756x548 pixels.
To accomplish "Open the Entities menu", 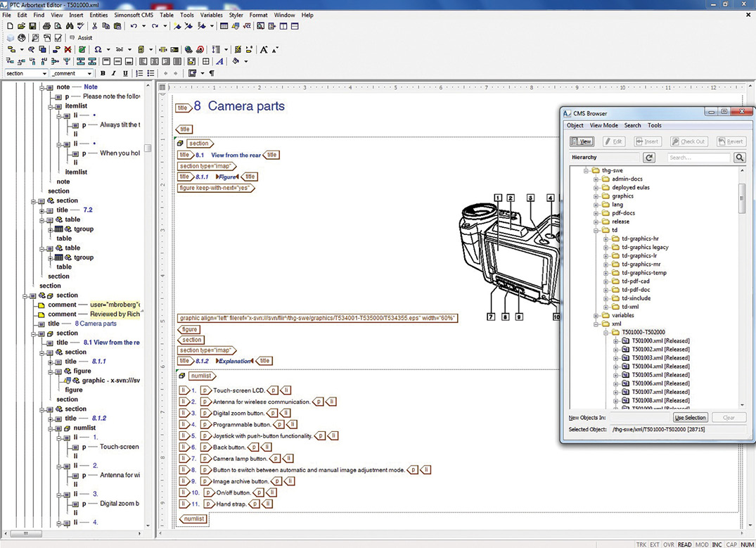I will point(98,15).
